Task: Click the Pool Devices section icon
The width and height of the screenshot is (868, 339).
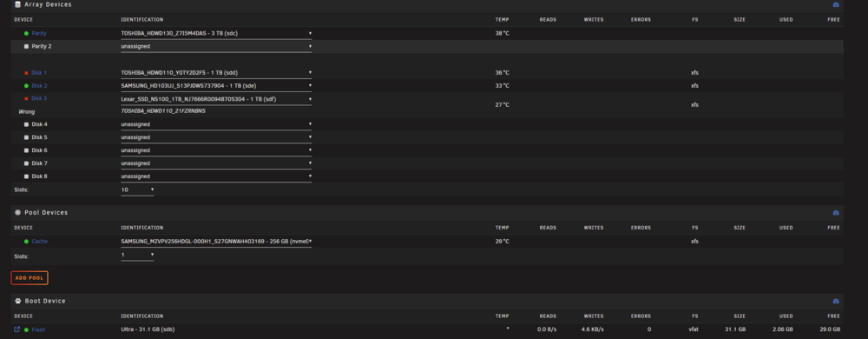Action: 17,213
